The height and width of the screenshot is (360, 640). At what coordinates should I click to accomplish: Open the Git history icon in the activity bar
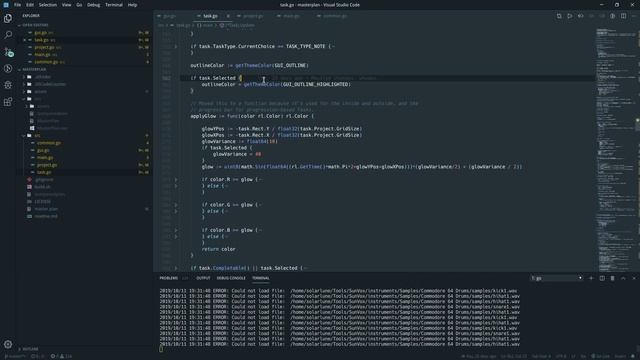[x=8, y=69]
